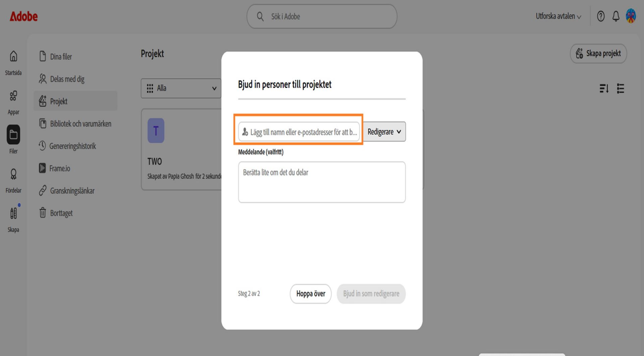Image resolution: width=644 pixels, height=356 pixels.
Task: Click the Dina filer document icon
Action: pyautogui.click(x=43, y=56)
